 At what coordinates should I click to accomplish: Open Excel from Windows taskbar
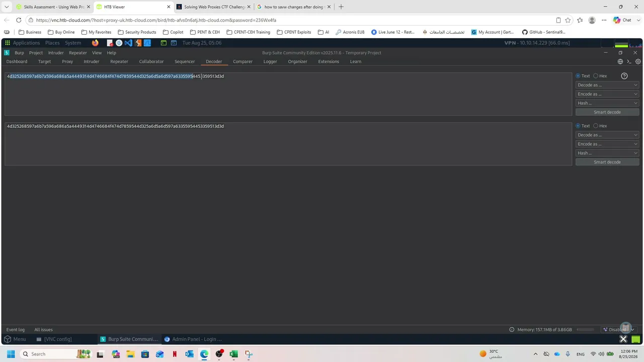click(x=233, y=354)
